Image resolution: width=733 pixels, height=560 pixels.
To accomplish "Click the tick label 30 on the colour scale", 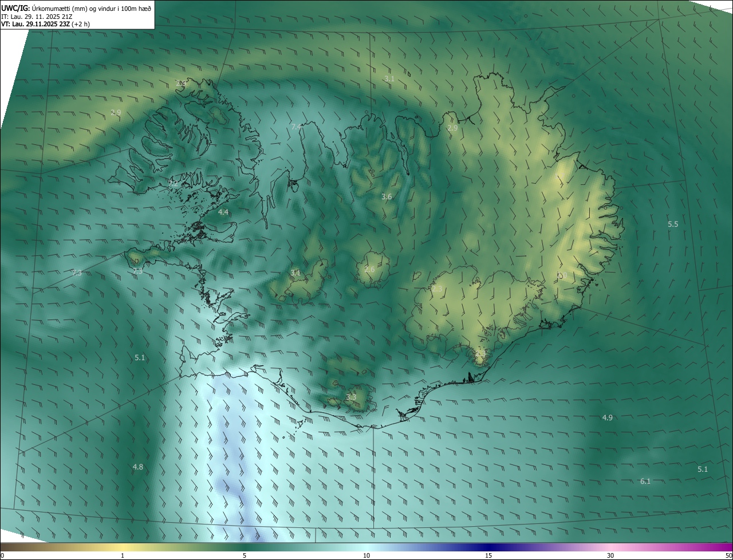I will click(610, 556).
